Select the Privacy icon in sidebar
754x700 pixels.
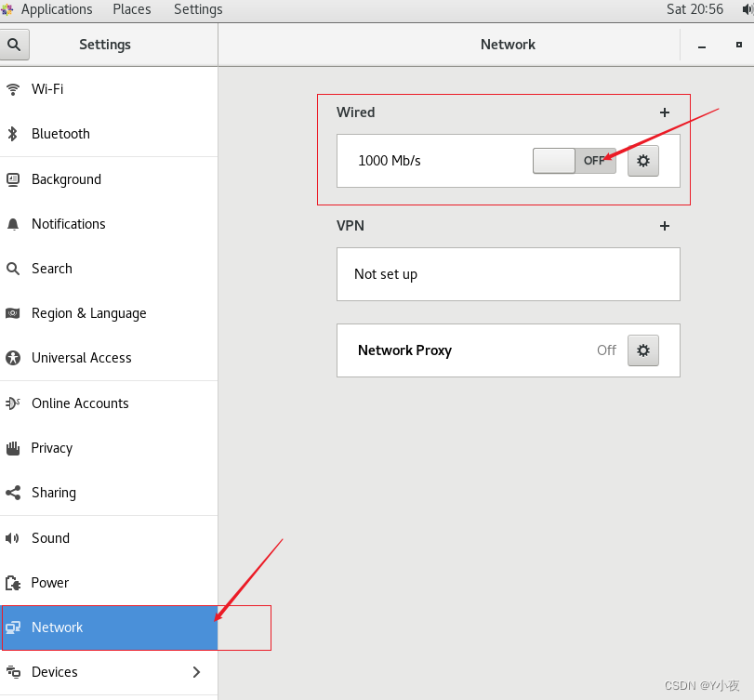tap(11, 447)
